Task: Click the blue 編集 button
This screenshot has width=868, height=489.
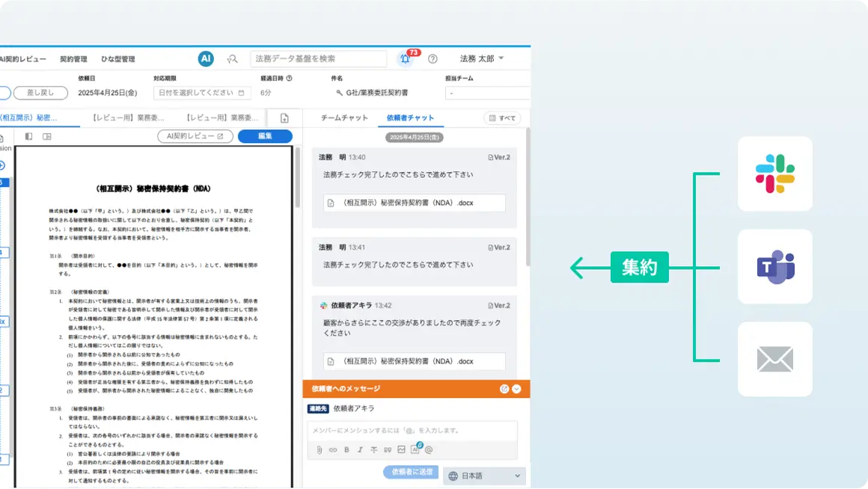Action: [265, 136]
